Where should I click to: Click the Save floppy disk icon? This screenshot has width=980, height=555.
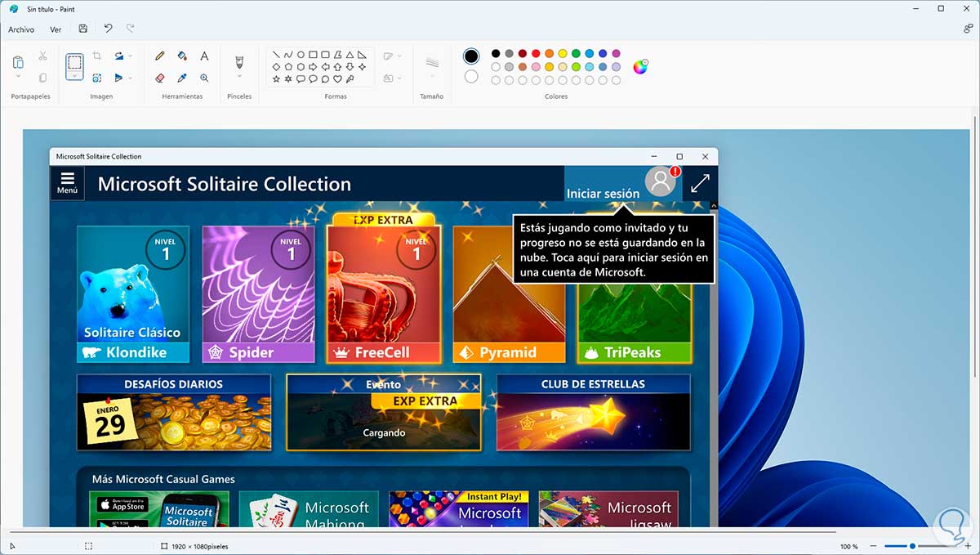tap(82, 29)
